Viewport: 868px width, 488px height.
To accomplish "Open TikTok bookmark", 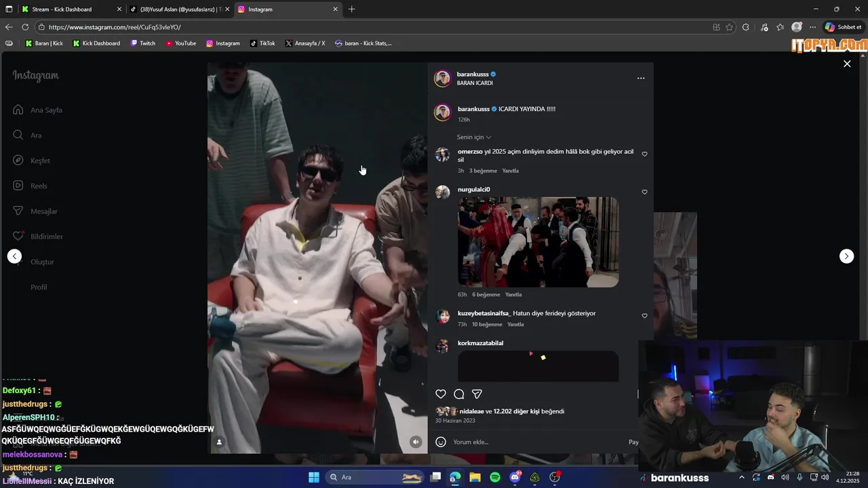I will 262,43.
